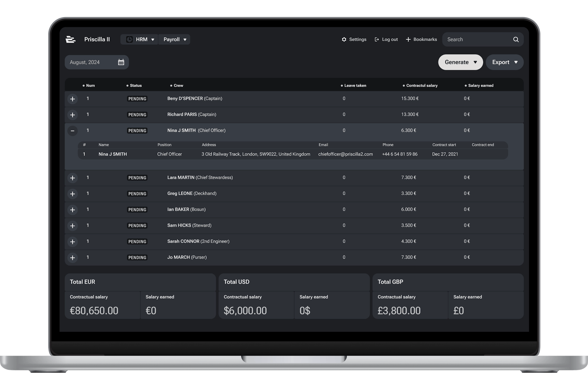Click the magnifying glass search icon
The height and width of the screenshot is (390, 588).
point(516,39)
